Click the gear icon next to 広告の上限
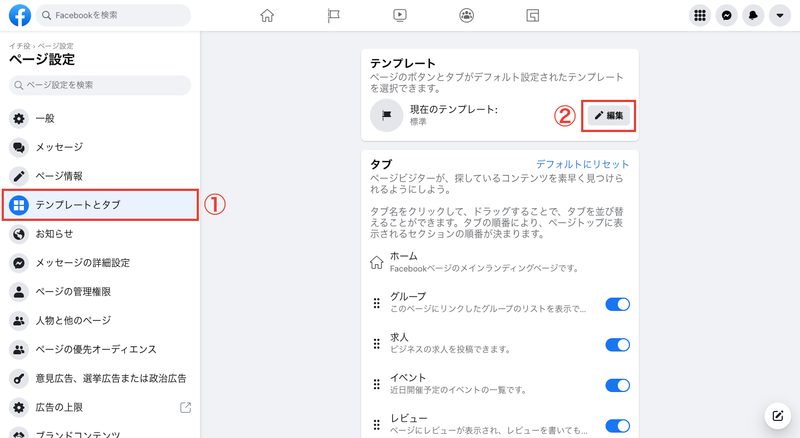800x438 pixels. (19, 407)
